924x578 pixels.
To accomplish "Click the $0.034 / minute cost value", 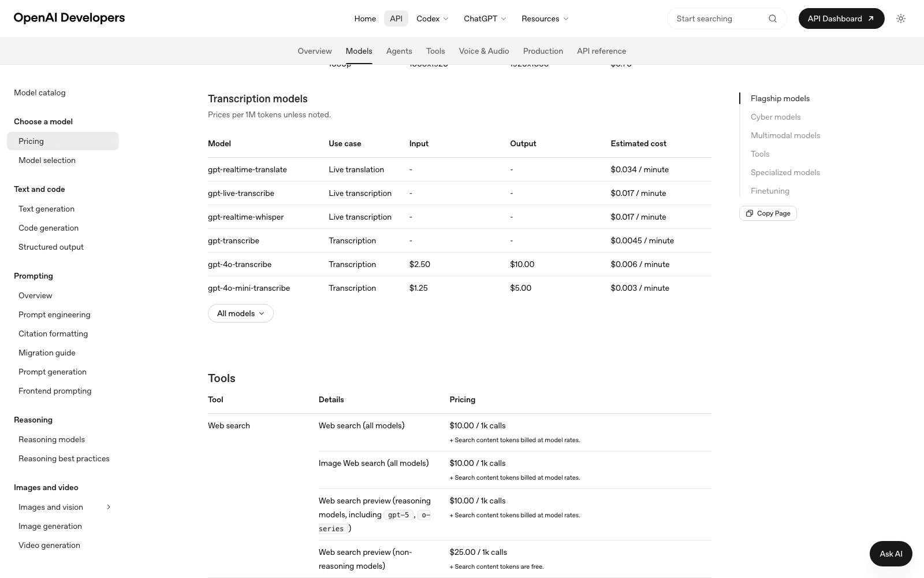I will pos(640,169).
